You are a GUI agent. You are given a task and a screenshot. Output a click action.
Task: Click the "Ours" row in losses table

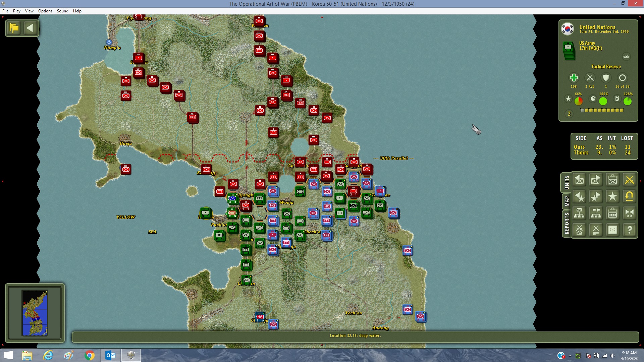click(603, 147)
